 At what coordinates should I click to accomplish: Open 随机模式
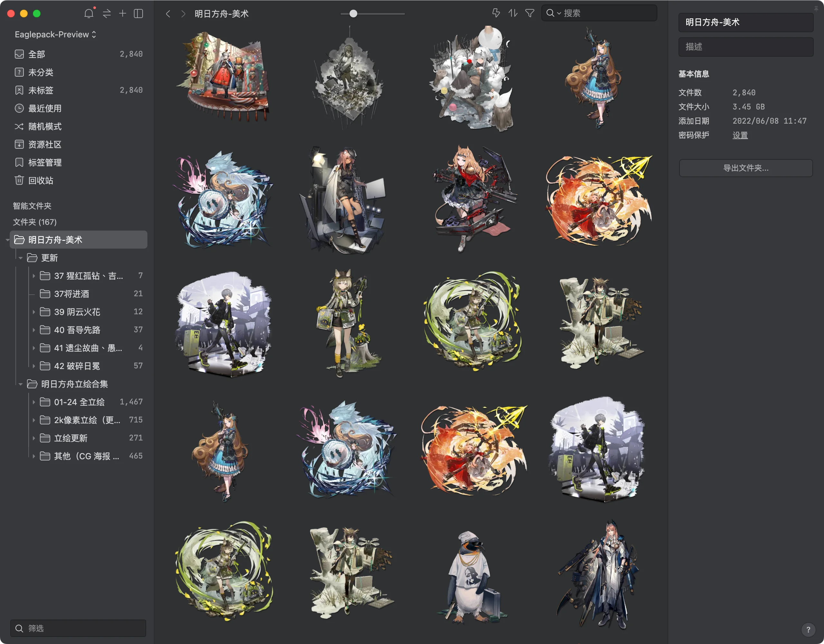(79, 127)
